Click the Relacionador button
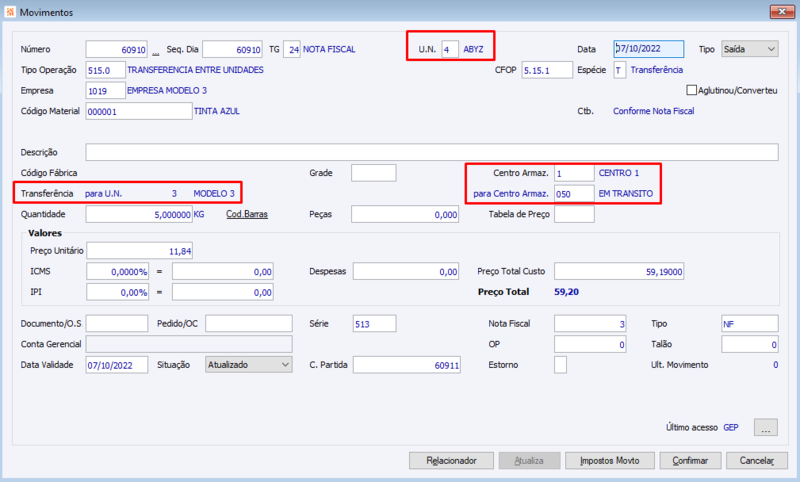The height and width of the screenshot is (482, 800). [x=451, y=461]
